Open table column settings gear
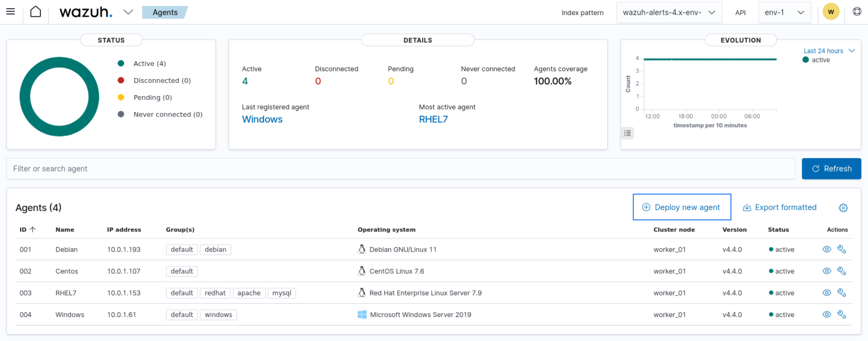The width and height of the screenshot is (868, 341). [x=843, y=207]
